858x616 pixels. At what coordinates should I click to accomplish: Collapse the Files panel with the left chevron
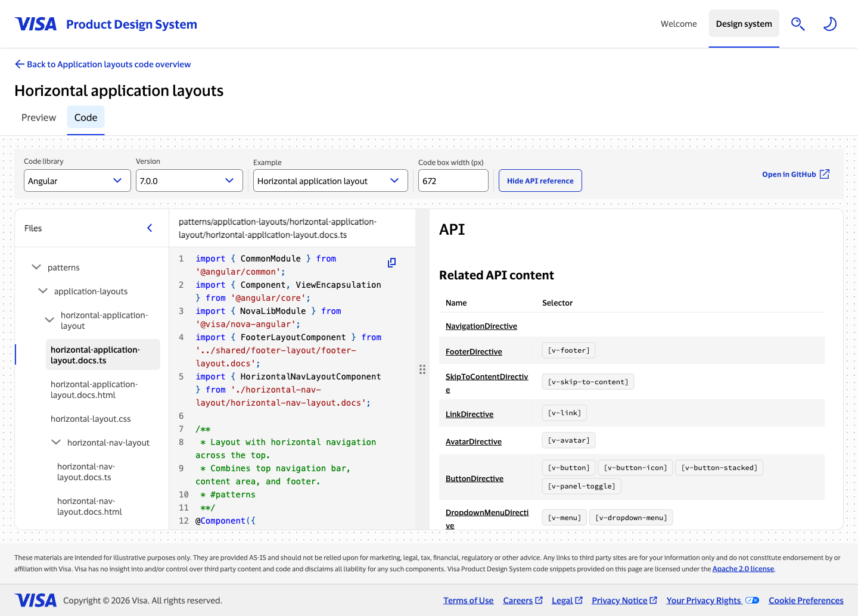(x=150, y=228)
